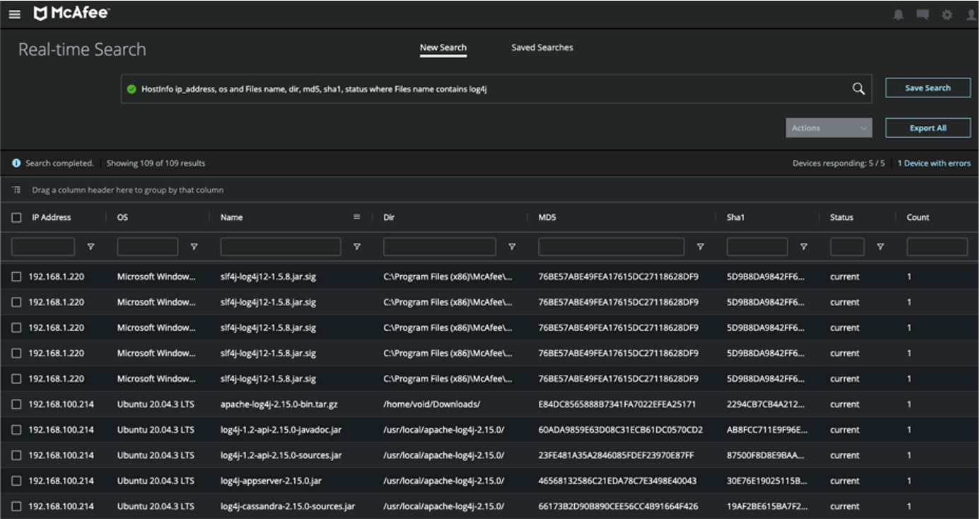Expand the Actions dropdown
Viewport: 980px width, 519px height.
click(829, 128)
